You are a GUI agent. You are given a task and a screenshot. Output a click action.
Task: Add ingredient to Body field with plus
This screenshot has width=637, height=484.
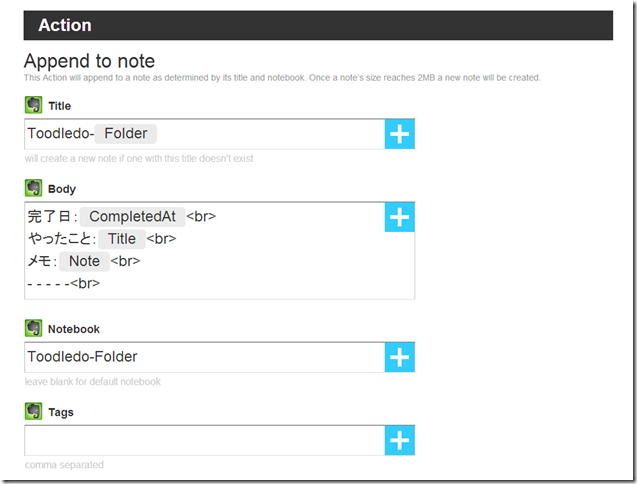click(400, 217)
